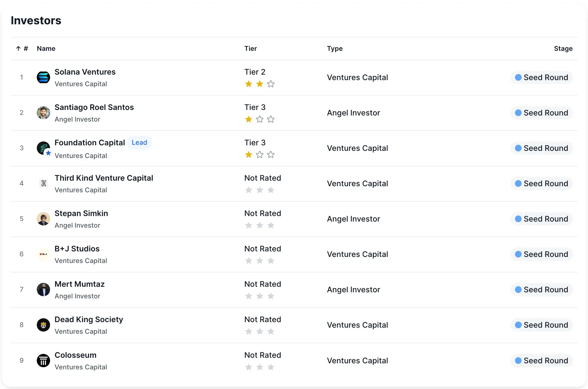Click Santiago Roel Santos profile avatar
Screen dimensions: 588x389
pyautogui.click(x=43, y=113)
